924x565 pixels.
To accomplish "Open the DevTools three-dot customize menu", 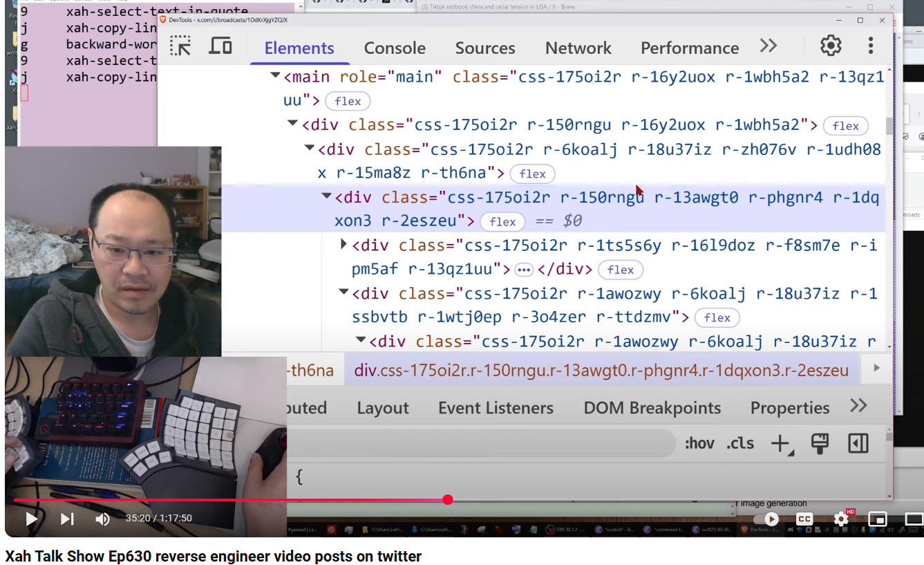I will point(871,46).
